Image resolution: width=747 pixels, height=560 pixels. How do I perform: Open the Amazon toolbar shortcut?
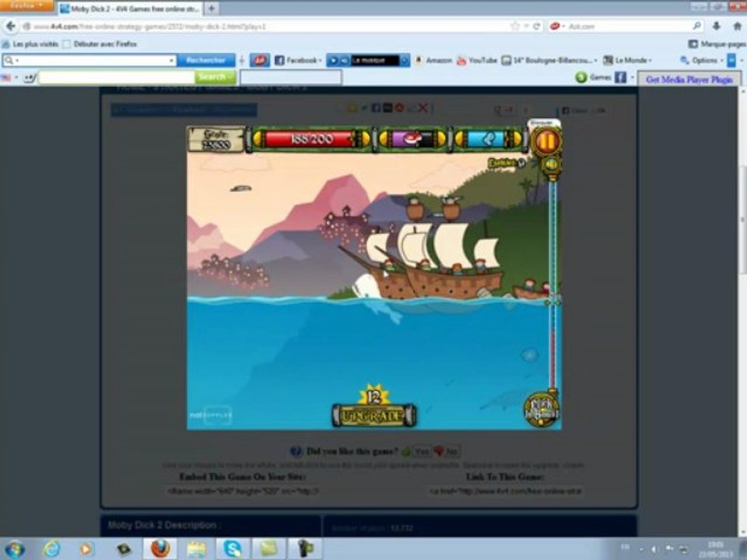[433, 61]
